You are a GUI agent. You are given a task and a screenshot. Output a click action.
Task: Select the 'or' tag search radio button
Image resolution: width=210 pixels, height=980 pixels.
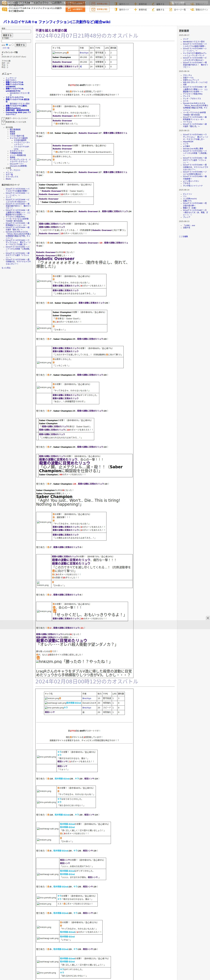[13, 45]
